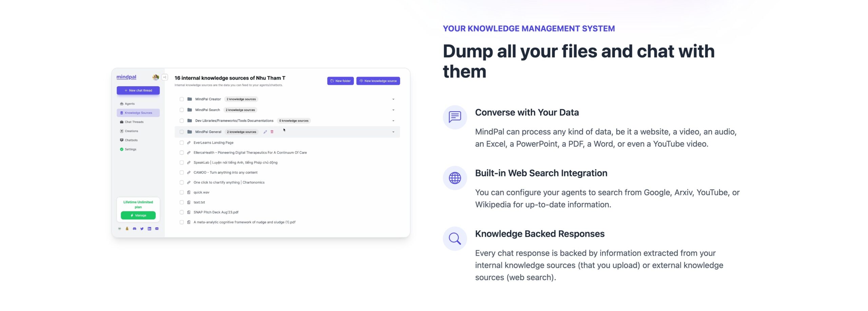The width and height of the screenshot is (868, 311).
Task: Tick the SpeakLab source checkbox
Action: pos(182,163)
